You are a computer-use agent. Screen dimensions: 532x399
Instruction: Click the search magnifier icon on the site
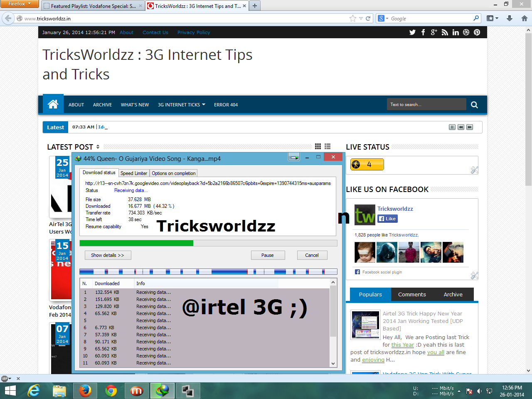coord(474,105)
